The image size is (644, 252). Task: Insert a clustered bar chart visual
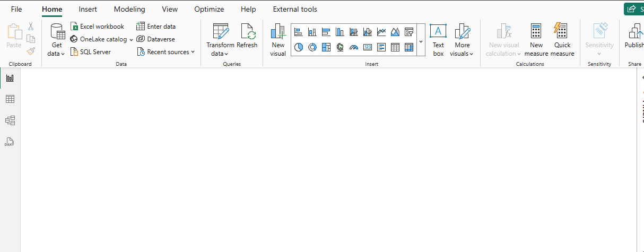[326, 32]
